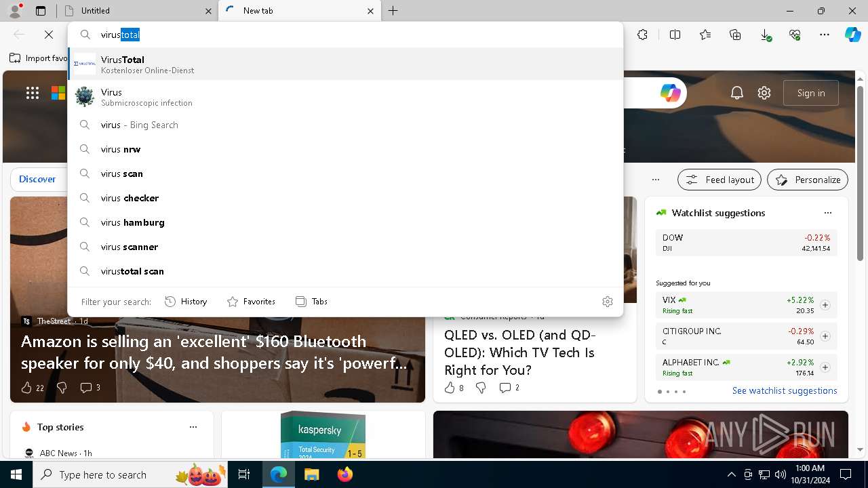Open the Settings and more menu
The image size is (868, 488).
click(825, 35)
